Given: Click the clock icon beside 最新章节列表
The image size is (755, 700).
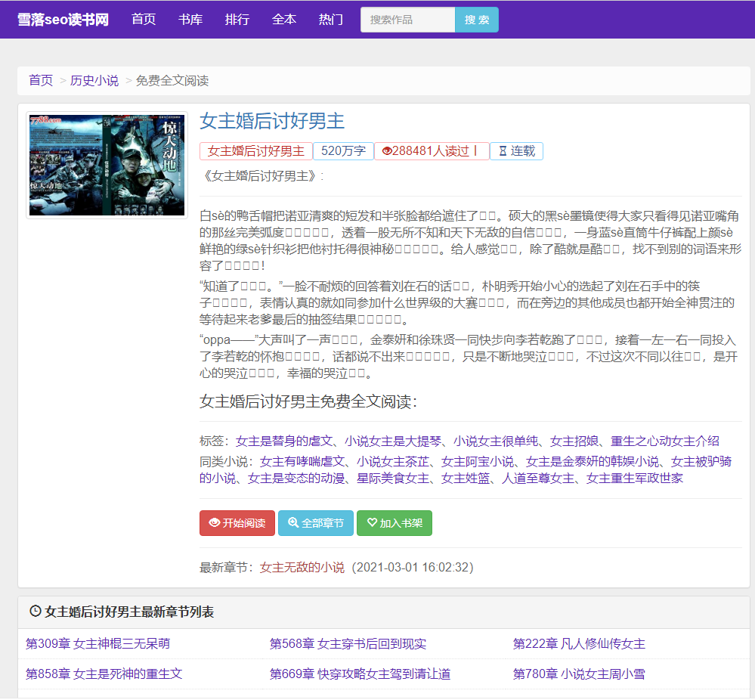Looking at the screenshot, I should [36, 612].
